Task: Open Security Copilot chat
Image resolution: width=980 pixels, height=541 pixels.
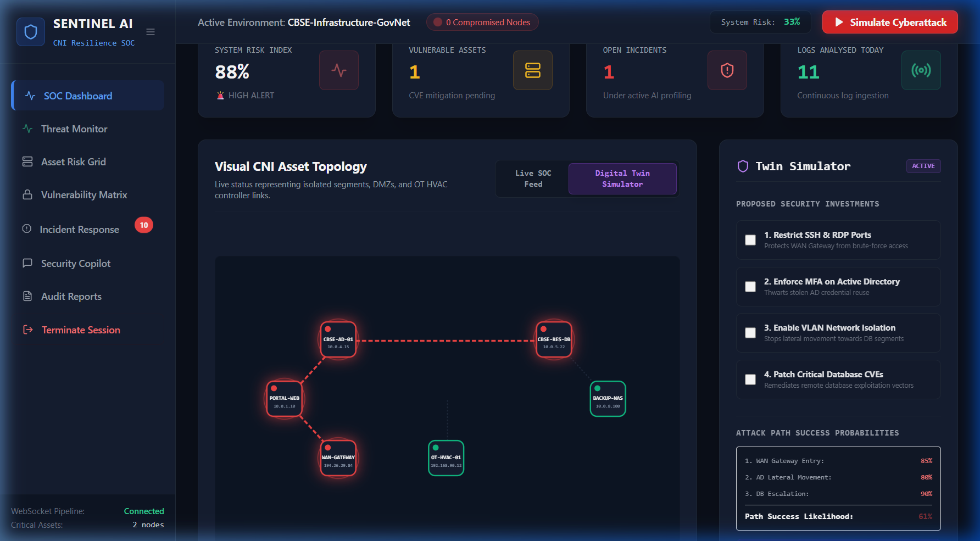Action: click(88, 264)
